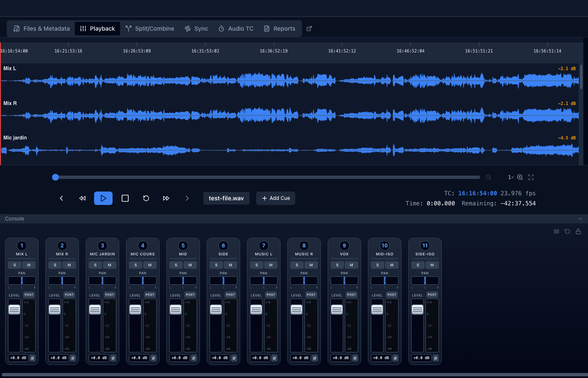This screenshot has width=588, height=378.
Task: Invert phase on channel 2 MIX R
Action: [x=73, y=358]
